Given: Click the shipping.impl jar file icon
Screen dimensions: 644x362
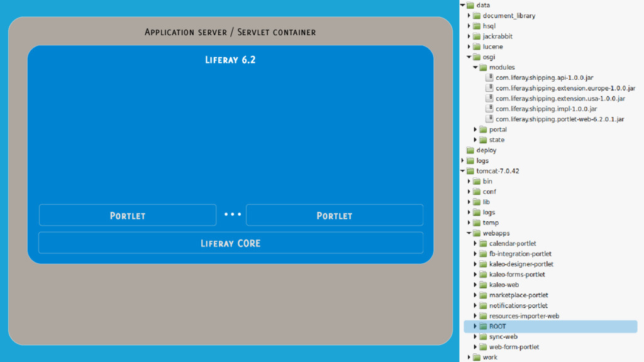Looking at the screenshot, I should point(489,109).
